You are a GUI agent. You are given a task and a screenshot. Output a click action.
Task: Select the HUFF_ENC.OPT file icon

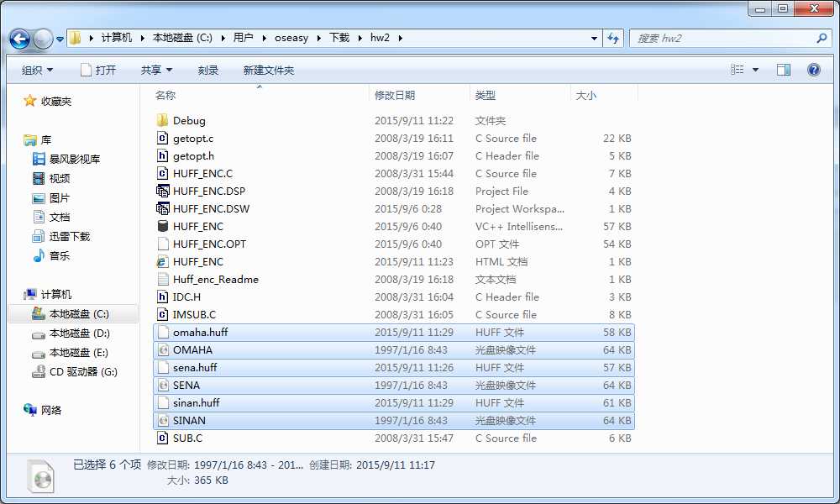(162, 244)
